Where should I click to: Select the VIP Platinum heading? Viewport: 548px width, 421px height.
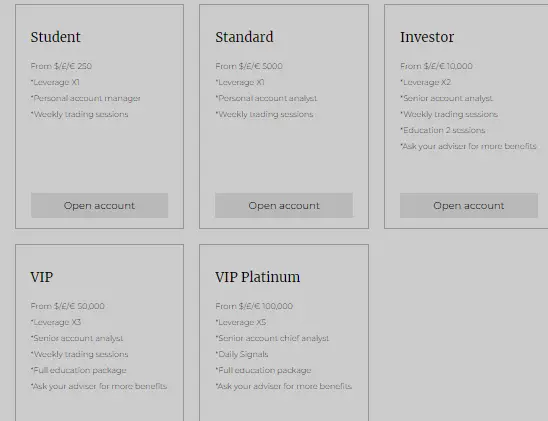coord(258,277)
